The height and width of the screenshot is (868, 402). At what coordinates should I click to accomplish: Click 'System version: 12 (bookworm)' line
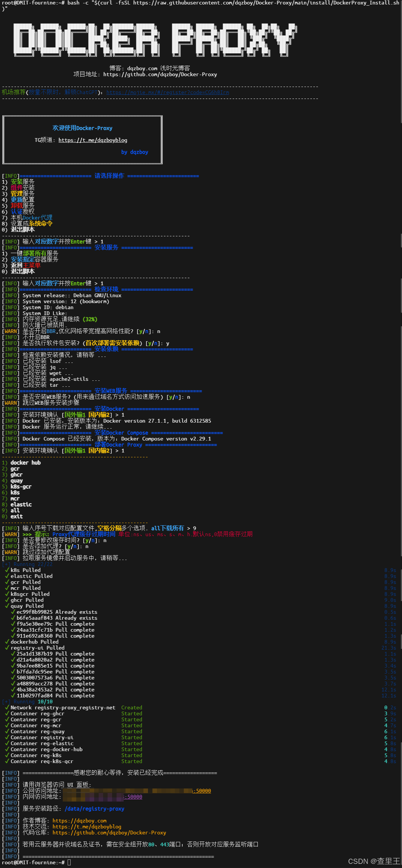coord(55,301)
